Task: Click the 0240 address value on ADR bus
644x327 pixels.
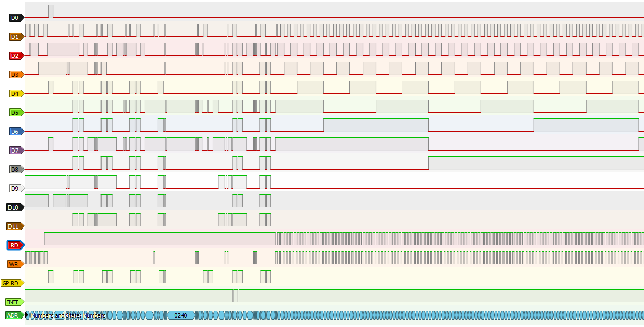Action: tap(180, 315)
